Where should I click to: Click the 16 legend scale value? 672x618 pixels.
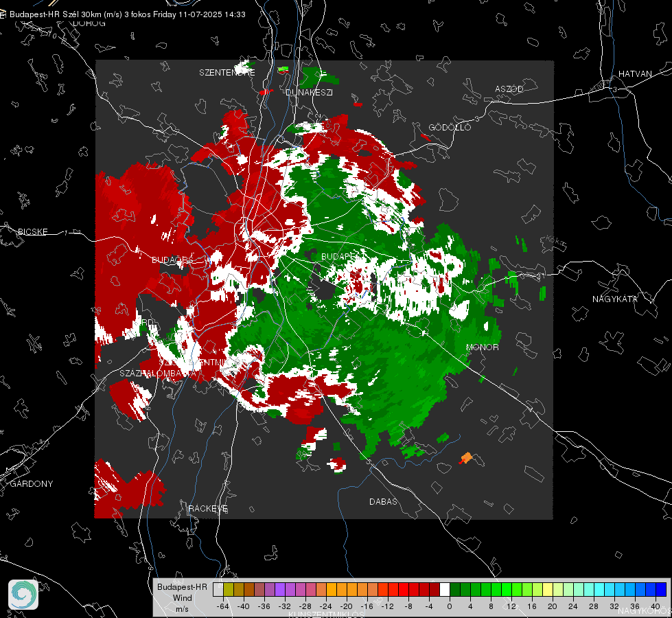pyautogui.click(x=532, y=606)
